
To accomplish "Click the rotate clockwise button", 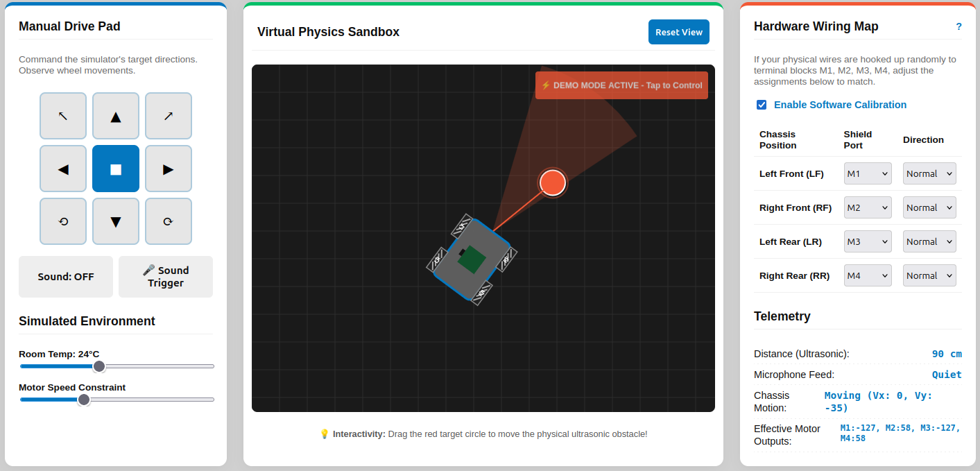I will [169, 221].
